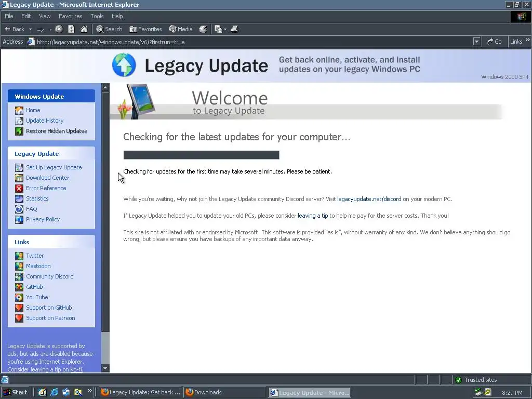Click the YouTube icon in Links
Screen dimensions: 532x399
[x=19, y=298]
